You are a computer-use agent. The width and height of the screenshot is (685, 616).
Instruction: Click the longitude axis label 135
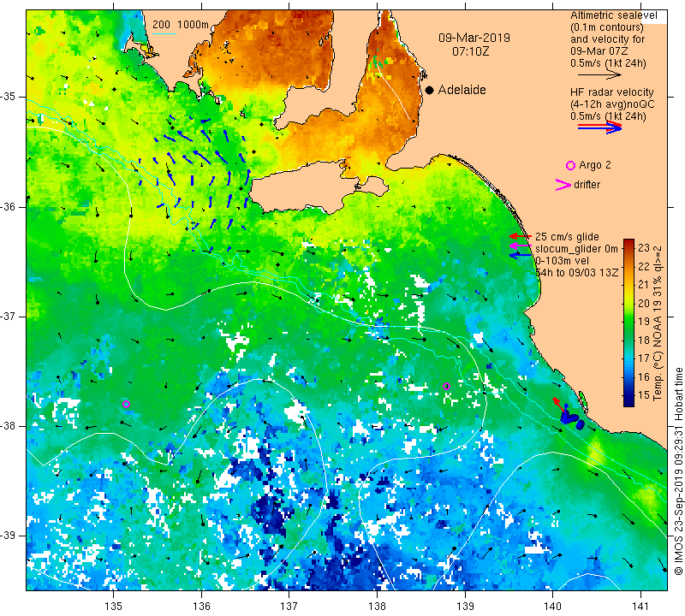(114, 606)
